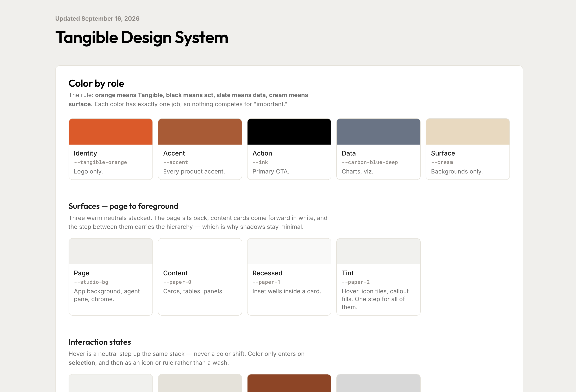Click the Page card label
The image size is (576, 392).
(82, 273)
